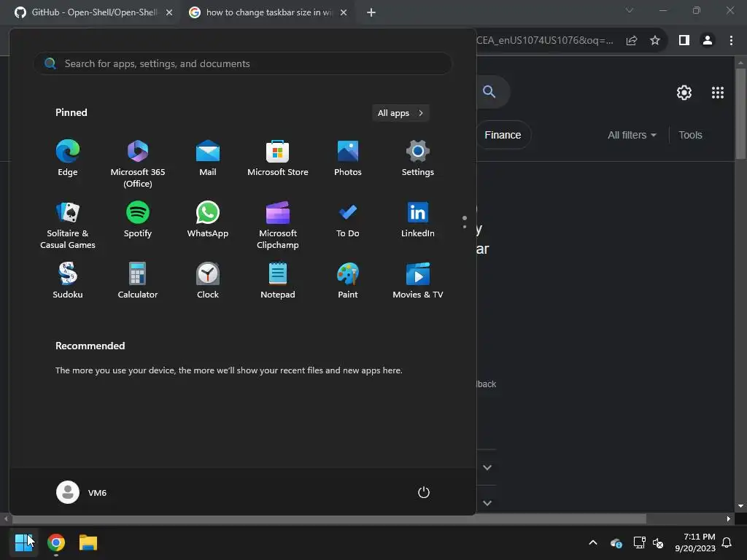Launch the Calculator app
Viewport: 747px width, 560px height.
[138, 281]
